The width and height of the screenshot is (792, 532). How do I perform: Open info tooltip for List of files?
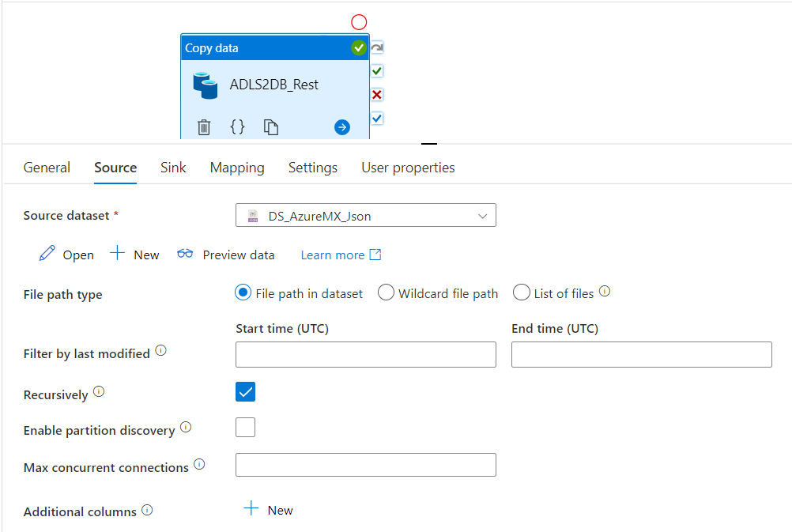[x=605, y=292]
